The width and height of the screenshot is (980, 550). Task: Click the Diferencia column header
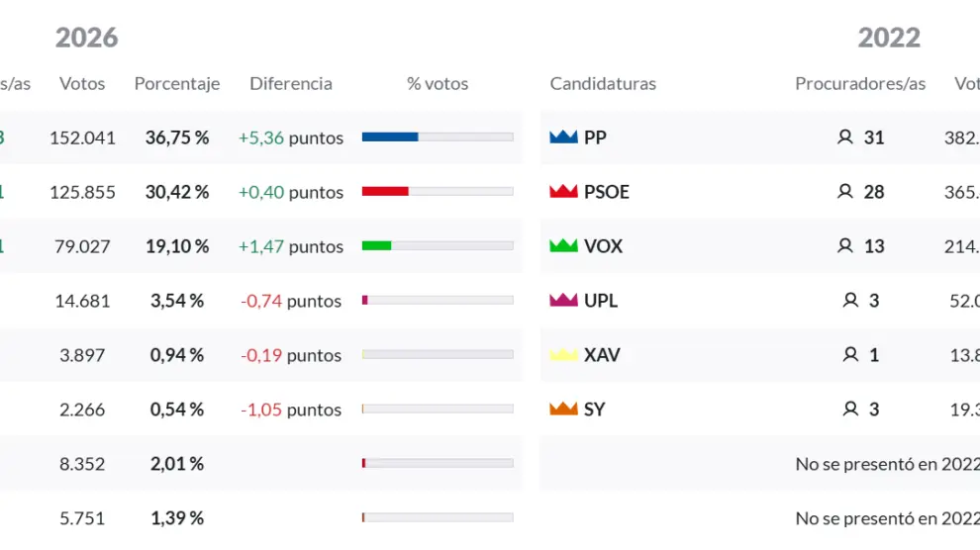pyautogui.click(x=291, y=84)
